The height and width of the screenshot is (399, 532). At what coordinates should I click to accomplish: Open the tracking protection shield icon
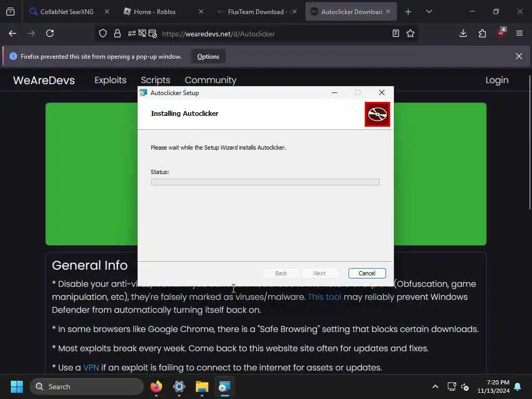[103, 33]
